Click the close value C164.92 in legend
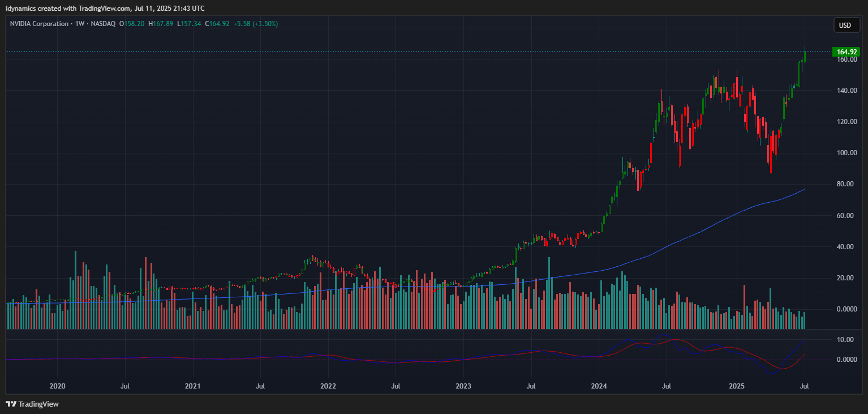The image size is (868, 414). (217, 24)
